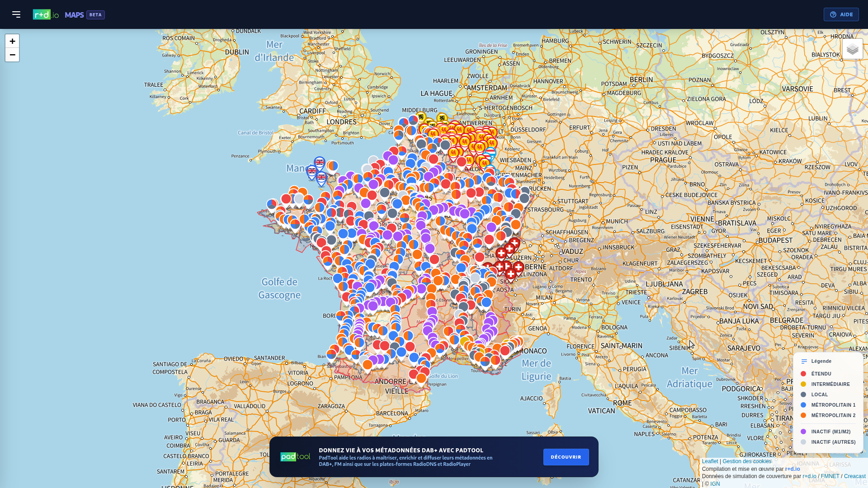Open the Creacast attribution link
Viewport: 868px width, 488px height.
click(x=854, y=476)
